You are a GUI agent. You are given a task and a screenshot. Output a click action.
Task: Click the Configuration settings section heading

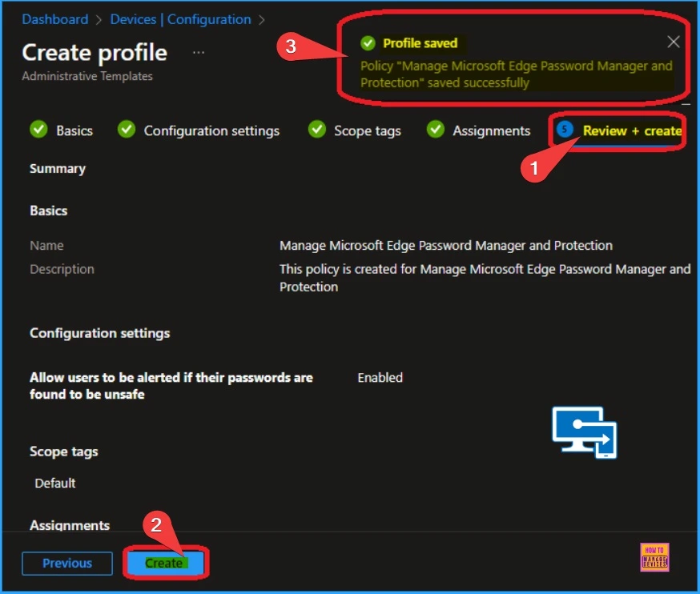pos(99,333)
